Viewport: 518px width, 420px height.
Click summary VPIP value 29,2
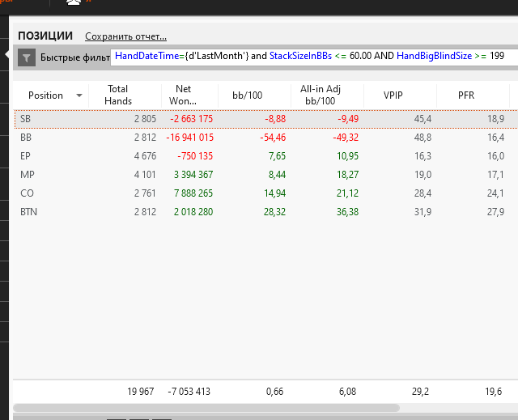[x=420, y=392]
